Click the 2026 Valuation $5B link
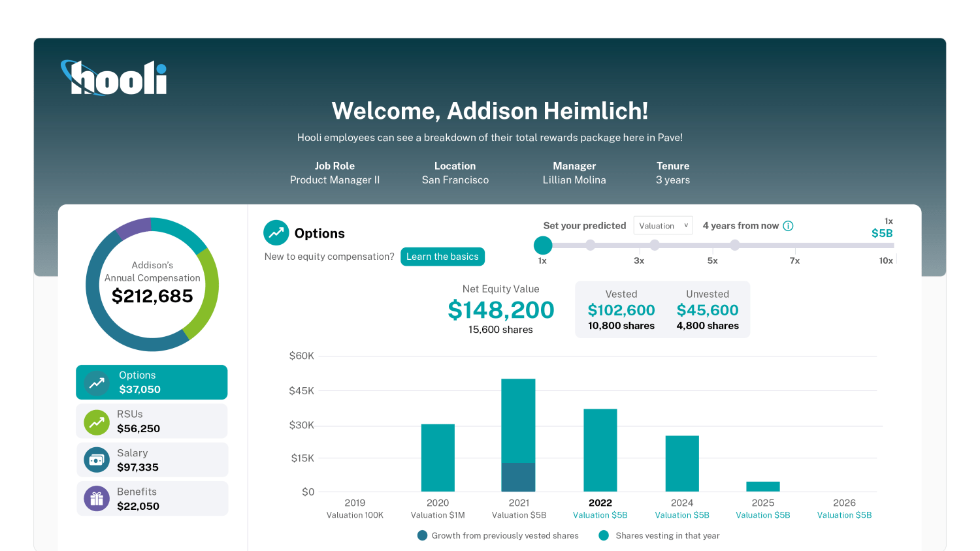The image size is (980, 551). coord(844,515)
